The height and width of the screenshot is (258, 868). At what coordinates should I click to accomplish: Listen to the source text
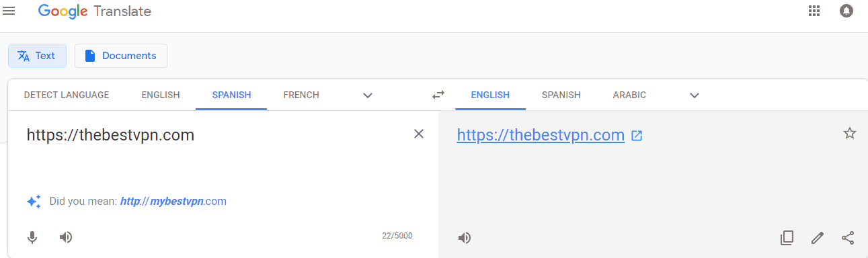pyautogui.click(x=66, y=237)
